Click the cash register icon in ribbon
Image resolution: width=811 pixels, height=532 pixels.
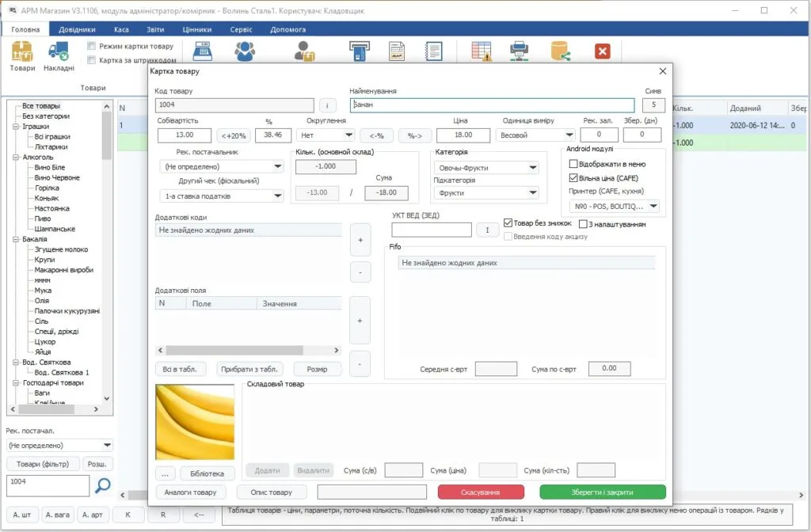tap(202, 51)
